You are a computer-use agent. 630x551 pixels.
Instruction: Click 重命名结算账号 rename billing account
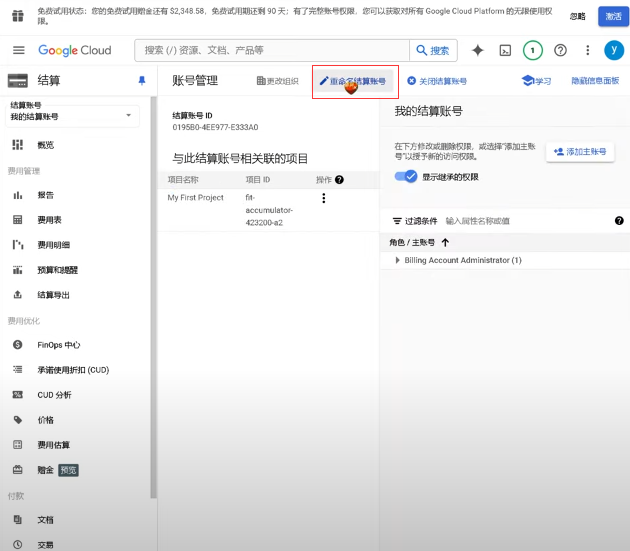tap(353, 81)
